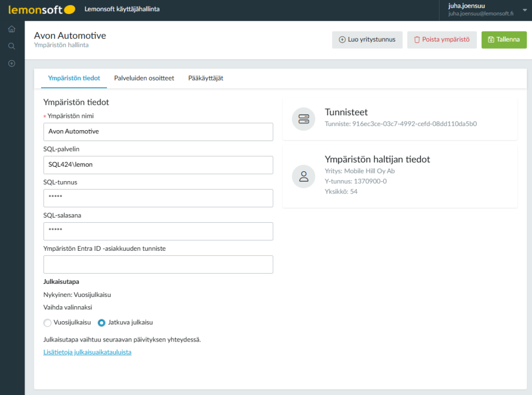Focus the SQL-palvelin input field

click(x=158, y=165)
